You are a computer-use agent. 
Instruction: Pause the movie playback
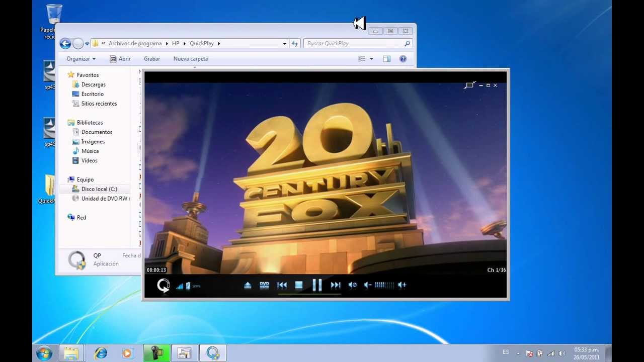tap(317, 285)
